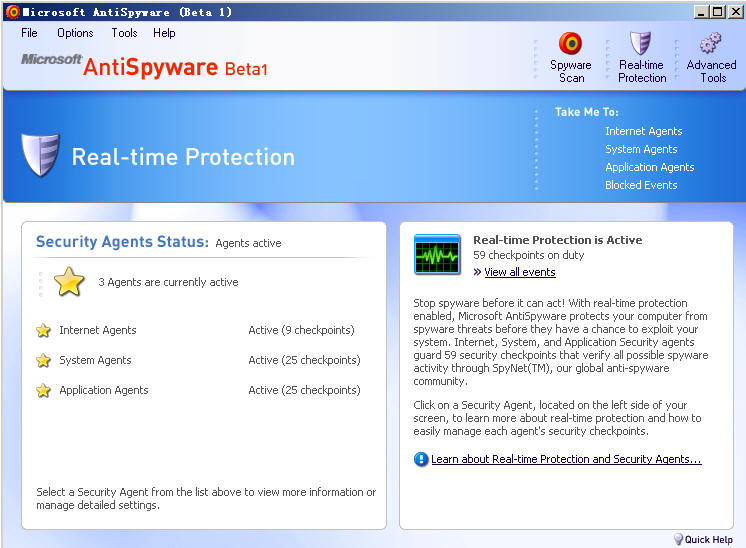Click the Spyware Scan label text
Viewport: 746px width, 548px height.
(x=570, y=71)
